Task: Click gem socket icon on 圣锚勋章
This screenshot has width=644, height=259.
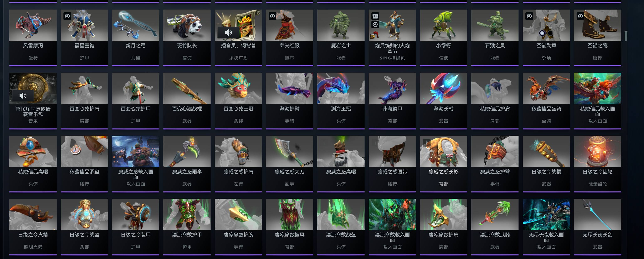Action: click(x=529, y=16)
